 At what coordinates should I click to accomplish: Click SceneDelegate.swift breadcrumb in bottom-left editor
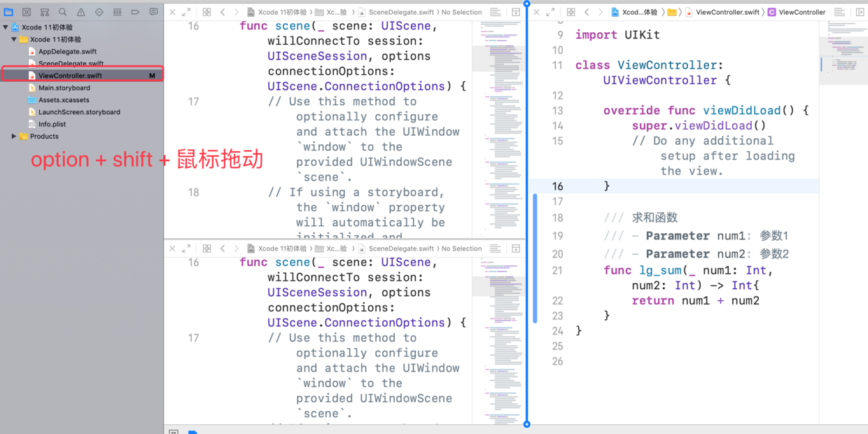[397, 248]
